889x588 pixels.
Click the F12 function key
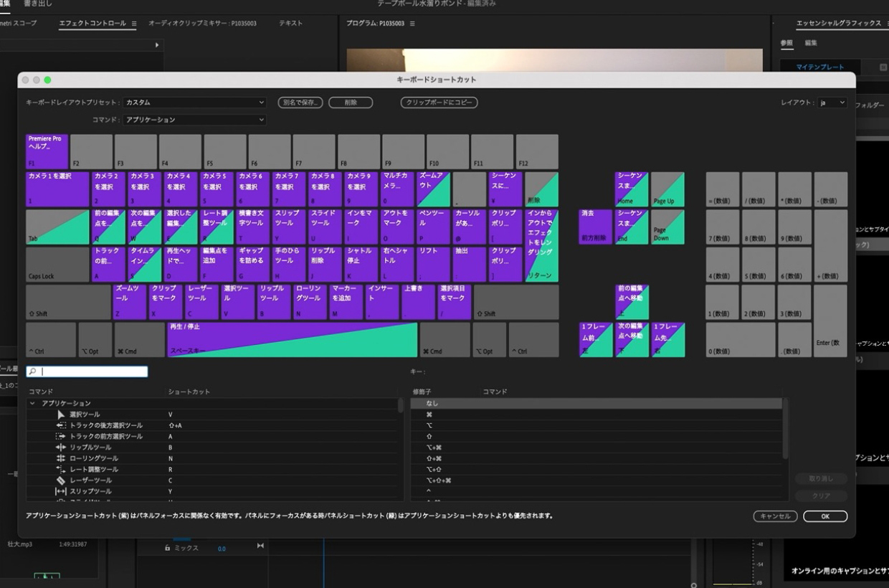[x=537, y=151]
